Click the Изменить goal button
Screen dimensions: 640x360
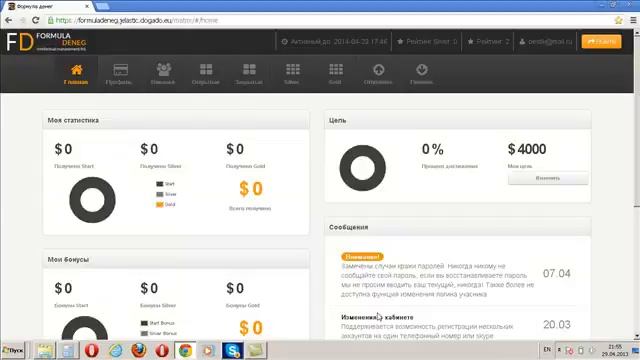548,178
